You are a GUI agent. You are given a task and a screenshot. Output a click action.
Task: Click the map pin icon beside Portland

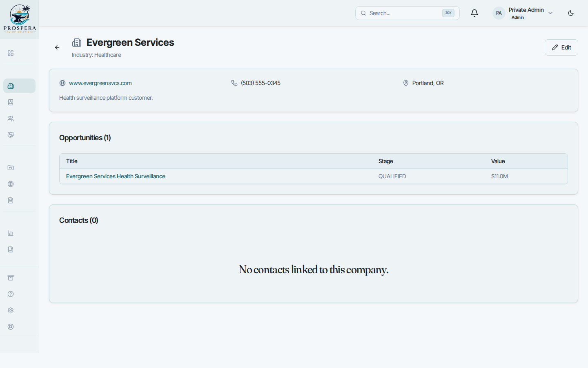click(x=406, y=83)
